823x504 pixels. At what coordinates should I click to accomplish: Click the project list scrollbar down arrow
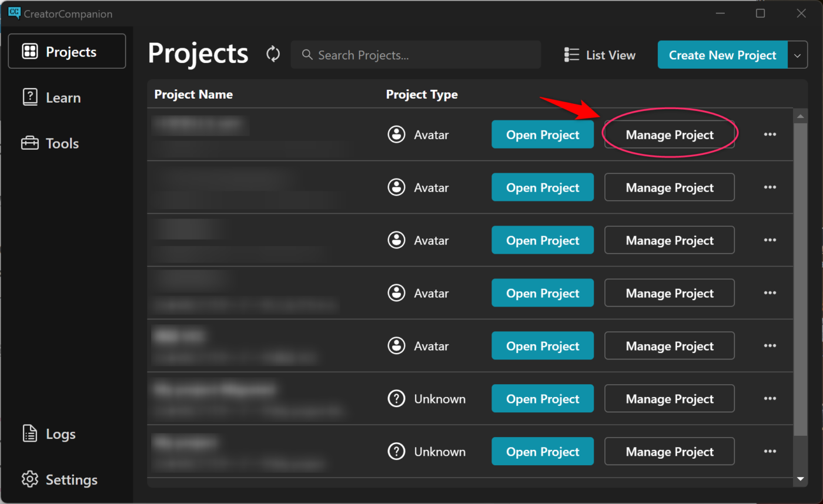click(x=800, y=479)
